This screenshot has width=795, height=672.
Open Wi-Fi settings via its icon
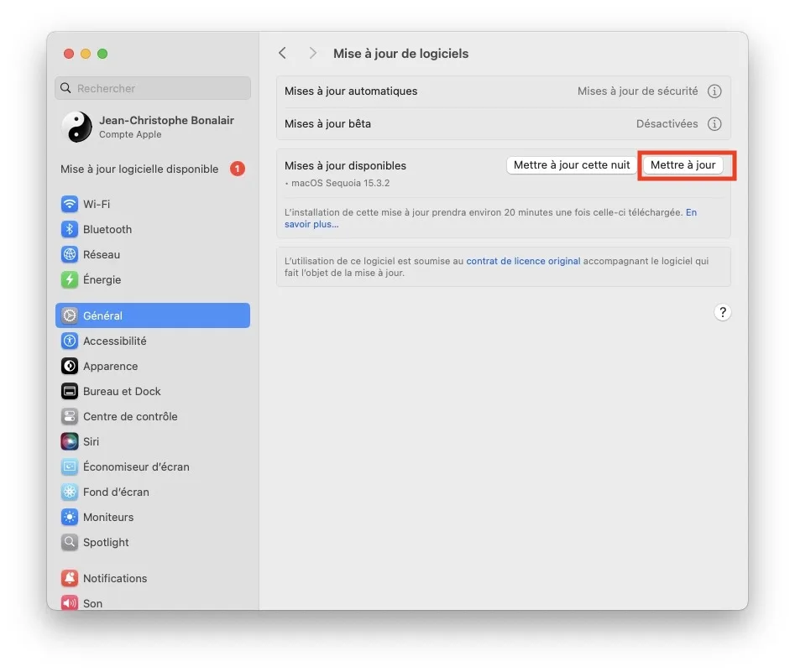point(70,204)
